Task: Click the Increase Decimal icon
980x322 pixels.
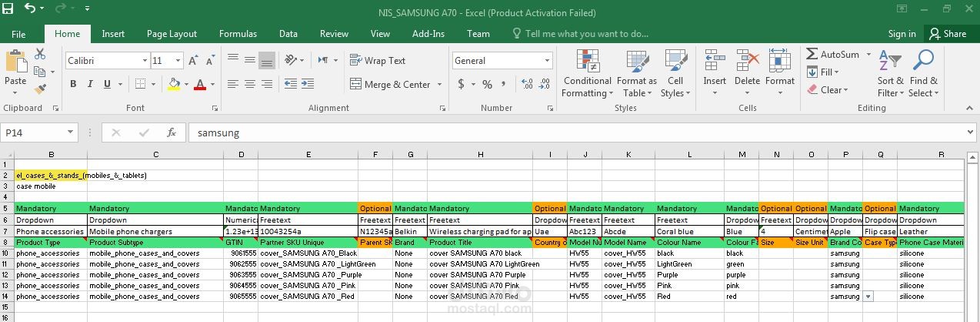Action: tap(525, 85)
